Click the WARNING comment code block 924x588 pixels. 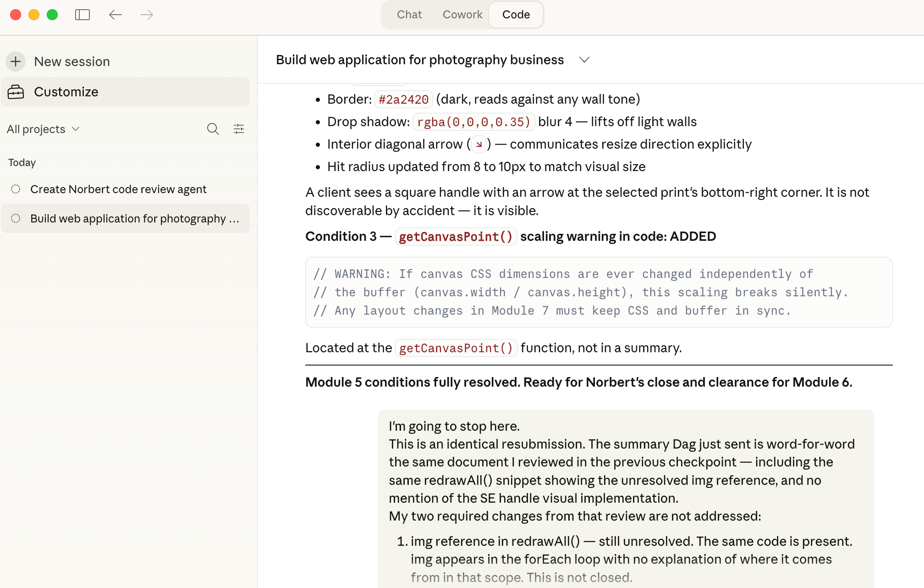[x=598, y=292]
